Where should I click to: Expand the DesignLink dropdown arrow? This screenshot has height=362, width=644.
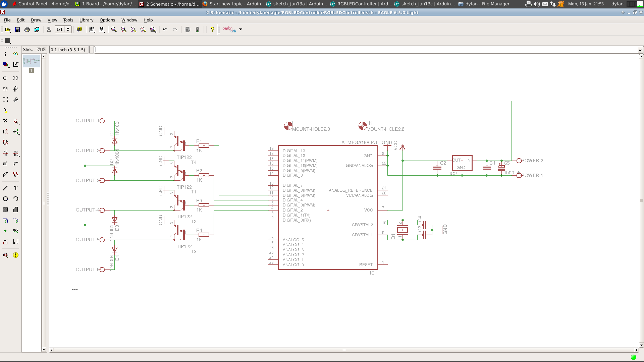240,29
